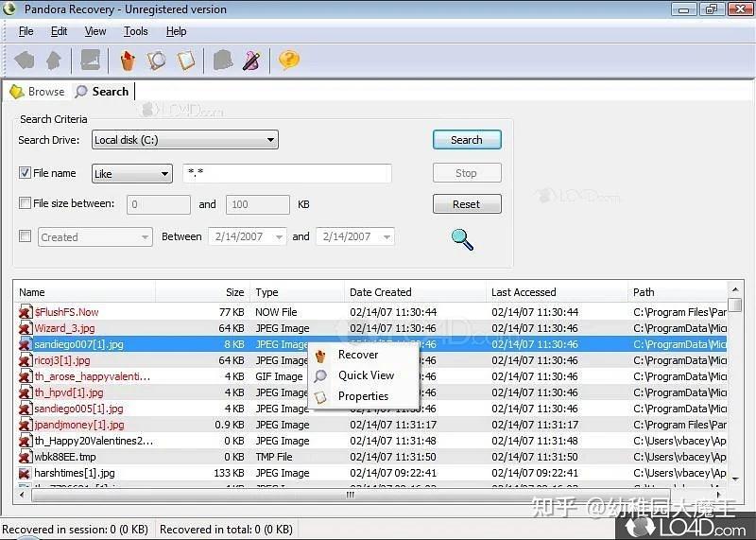This screenshot has width=756, height=540.
Task: Sort by the Size column header
Action: 202,292
